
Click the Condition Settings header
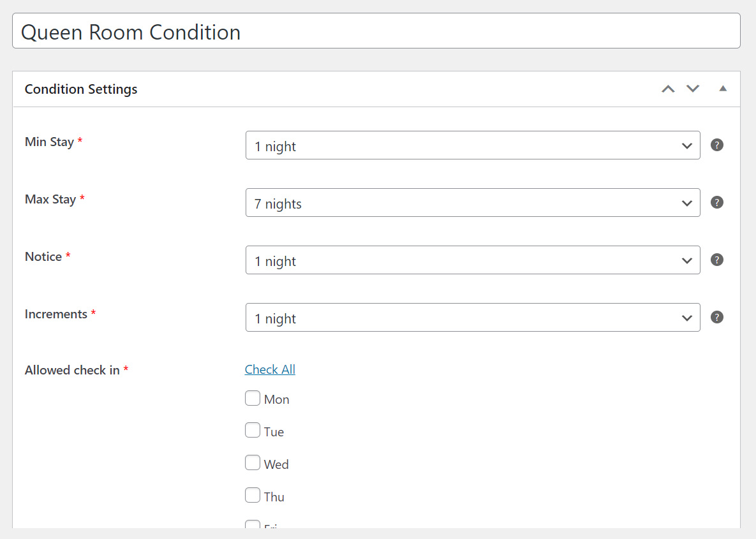81,89
